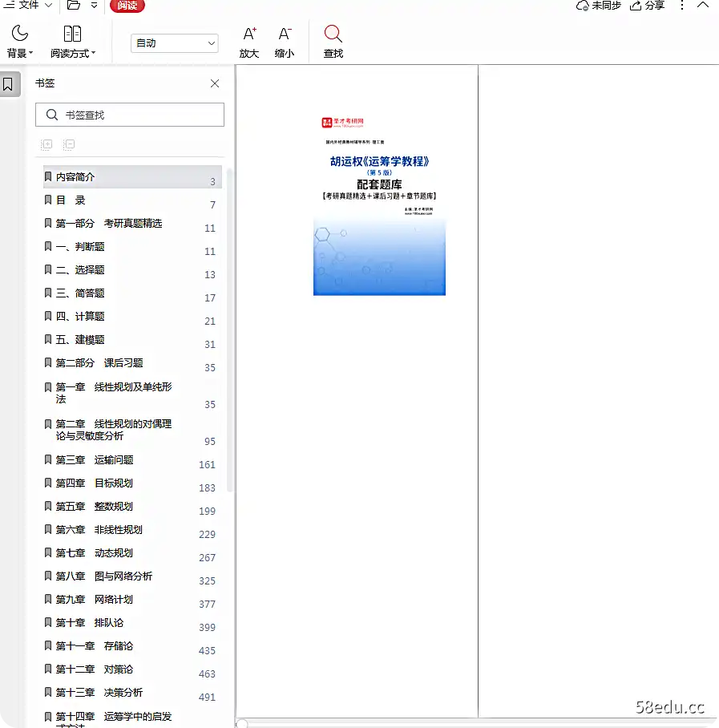Select the 二、选择题 bookmark
The width and height of the screenshot is (719, 728).
132,269
